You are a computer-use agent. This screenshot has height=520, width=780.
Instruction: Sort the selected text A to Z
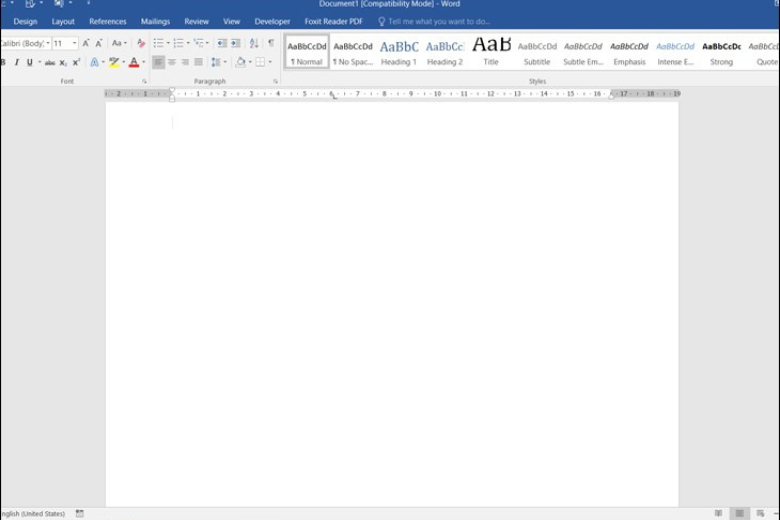254,43
